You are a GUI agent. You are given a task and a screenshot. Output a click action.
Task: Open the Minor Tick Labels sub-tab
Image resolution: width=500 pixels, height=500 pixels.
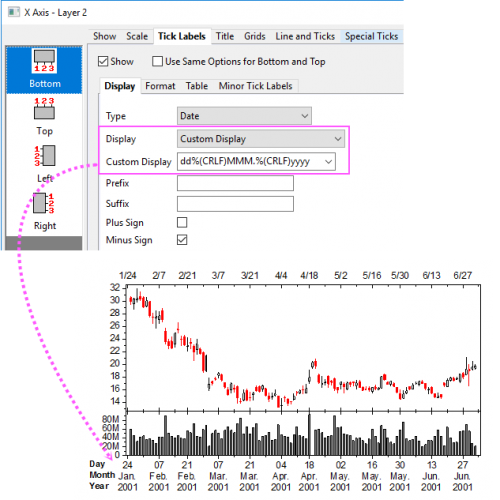pos(255,86)
